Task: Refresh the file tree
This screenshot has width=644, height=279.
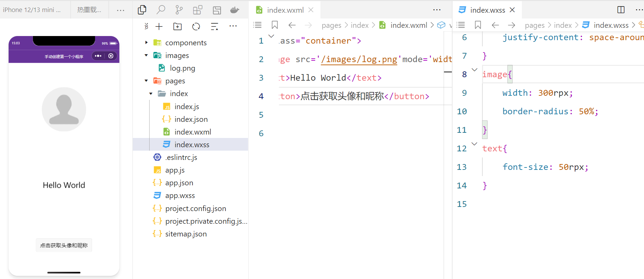Action: click(x=196, y=26)
